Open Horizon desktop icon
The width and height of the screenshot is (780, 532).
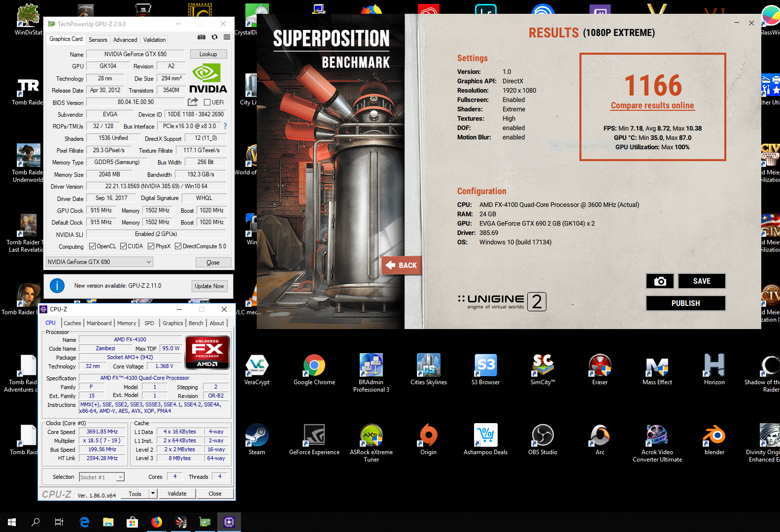click(x=714, y=370)
